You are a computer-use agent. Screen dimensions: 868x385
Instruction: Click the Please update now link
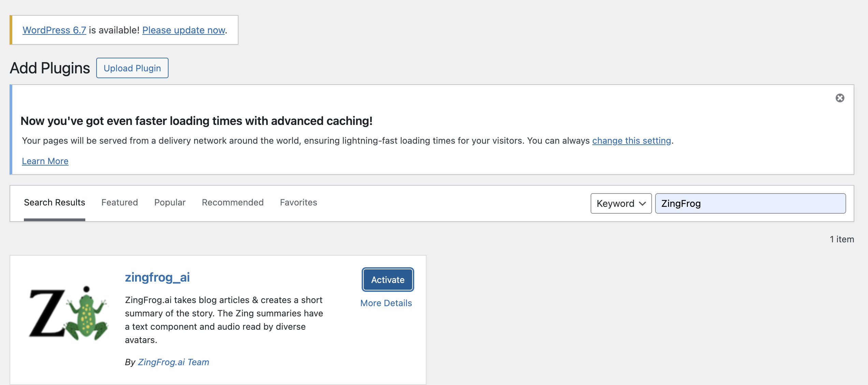tap(184, 30)
